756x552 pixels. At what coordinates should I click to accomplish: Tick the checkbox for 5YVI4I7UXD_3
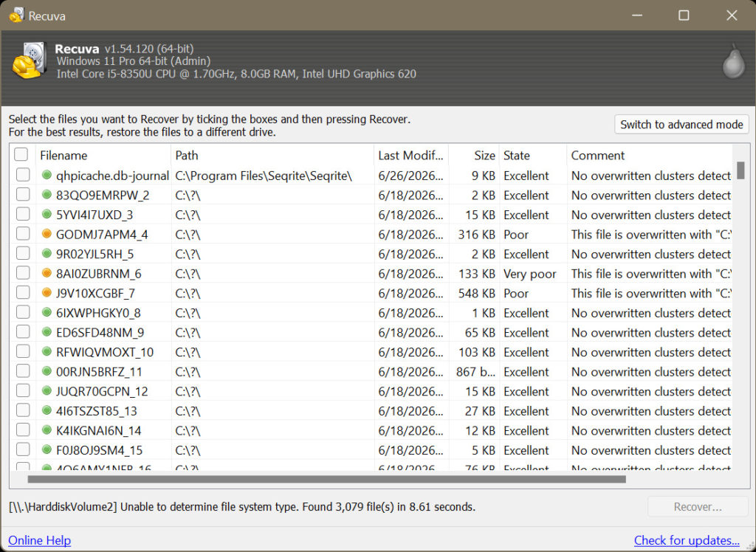pos(23,214)
